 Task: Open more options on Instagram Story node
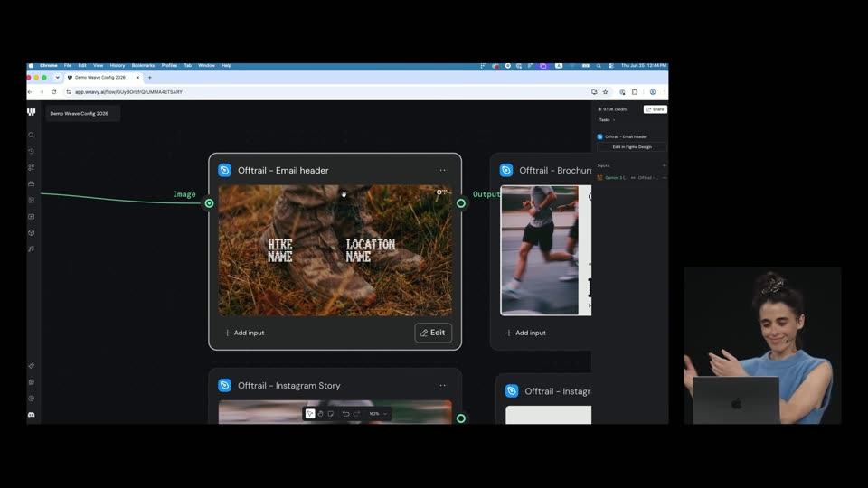(x=445, y=386)
